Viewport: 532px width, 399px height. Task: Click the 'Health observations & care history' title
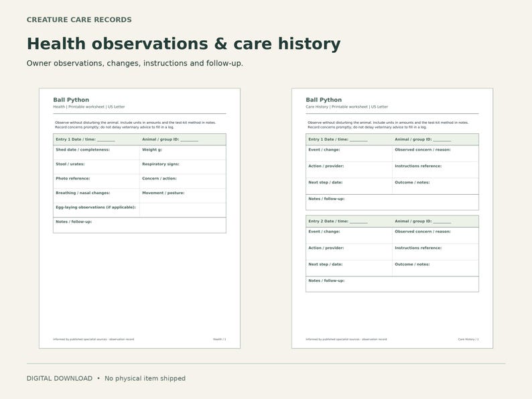click(x=184, y=44)
